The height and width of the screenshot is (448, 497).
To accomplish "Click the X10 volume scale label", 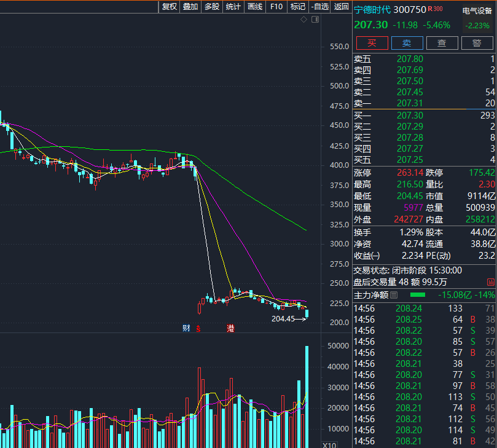I will [x=329, y=444].
